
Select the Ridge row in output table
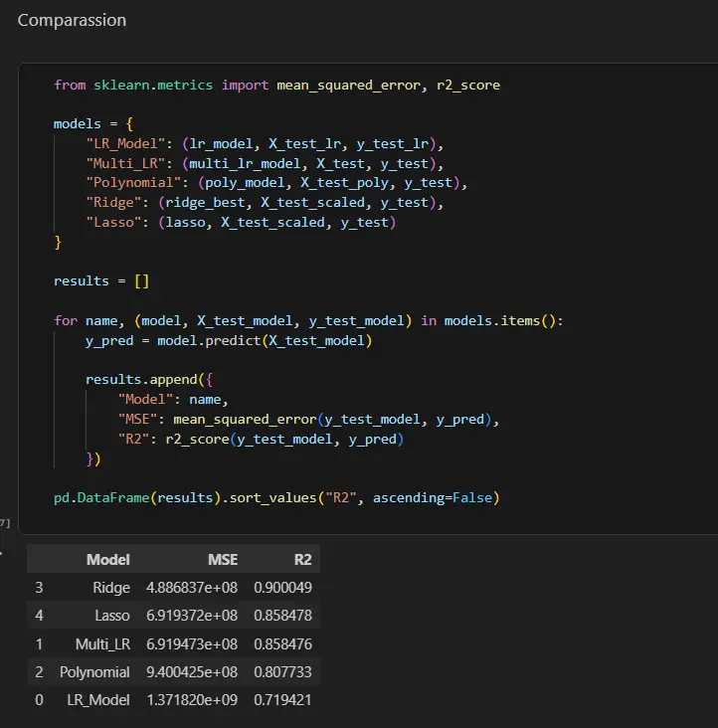[173, 588]
